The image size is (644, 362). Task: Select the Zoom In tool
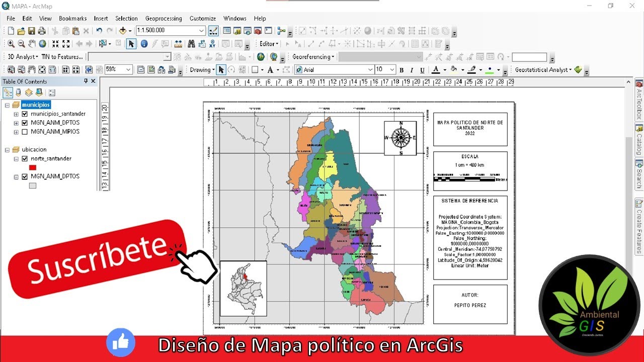(x=11, y=44)
